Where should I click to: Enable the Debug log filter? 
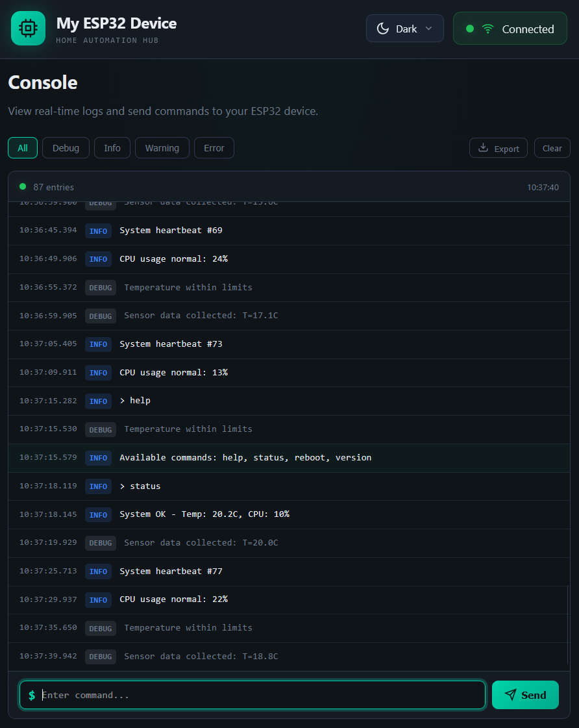pyautogui.click(x=66, y=147)
